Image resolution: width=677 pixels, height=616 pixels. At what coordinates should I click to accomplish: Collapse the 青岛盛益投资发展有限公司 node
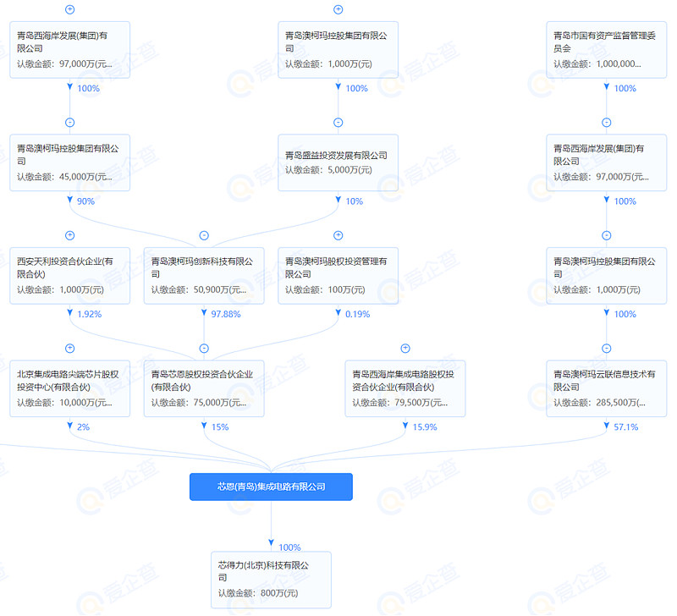click(338, 123)
